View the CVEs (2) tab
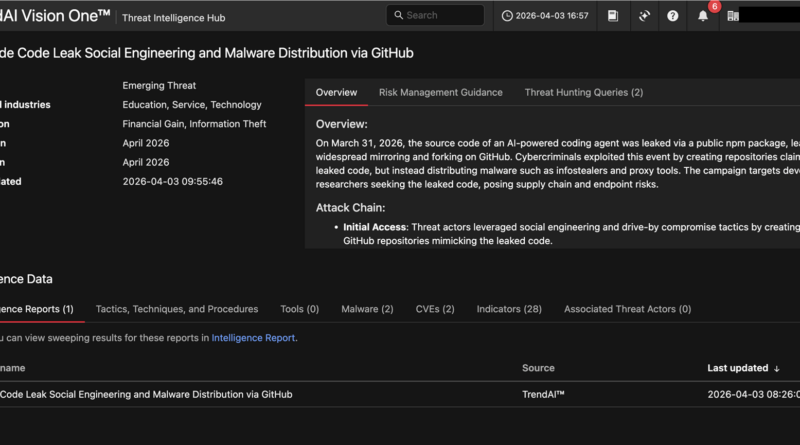Screen dimensions: 800x445 point(435,309)
